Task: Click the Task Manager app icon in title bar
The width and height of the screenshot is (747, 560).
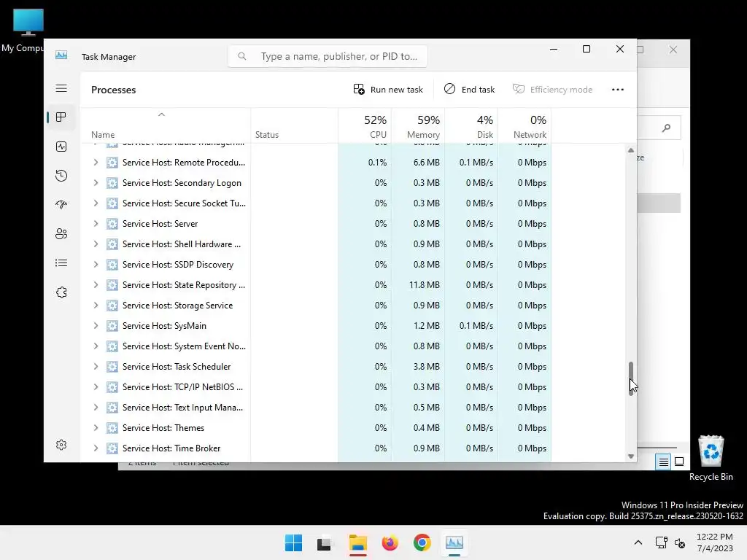Action: click(x=61, y=55)
